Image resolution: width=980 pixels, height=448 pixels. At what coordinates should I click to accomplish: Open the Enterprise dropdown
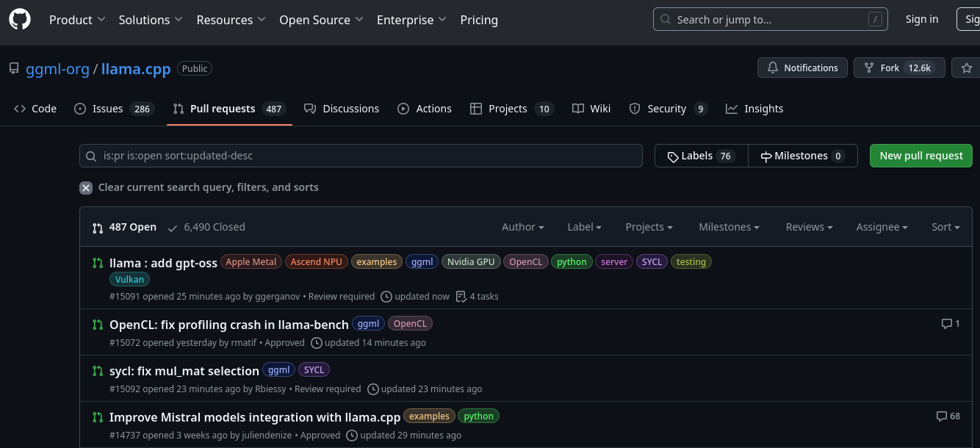tap(411, 20)
